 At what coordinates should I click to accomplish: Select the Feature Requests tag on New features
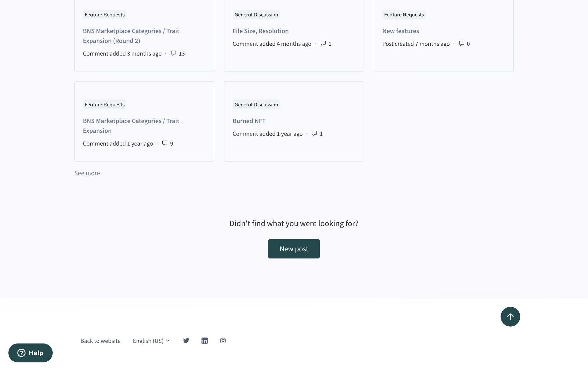coord(404,15)
